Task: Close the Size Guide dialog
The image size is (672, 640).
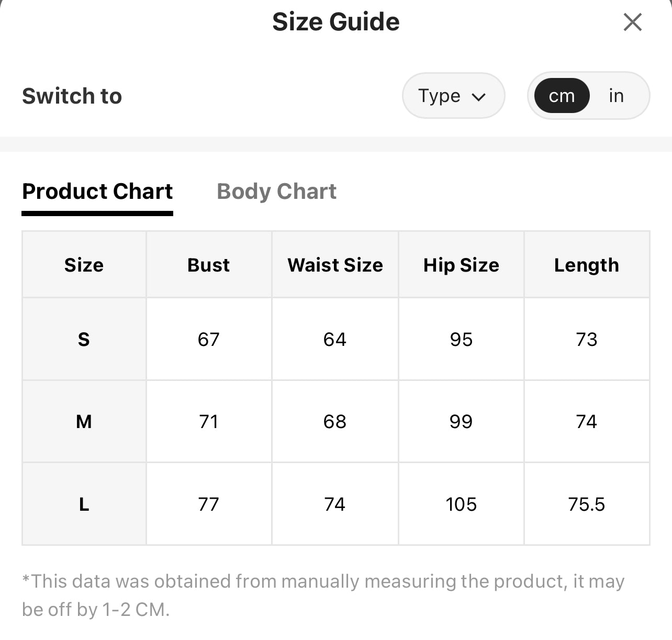Action: [632, 22]
